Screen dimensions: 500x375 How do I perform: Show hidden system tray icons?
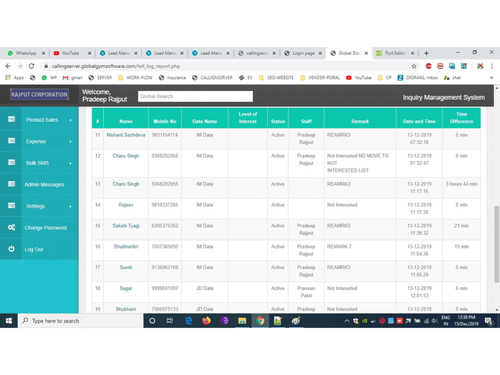click(347, 321)
